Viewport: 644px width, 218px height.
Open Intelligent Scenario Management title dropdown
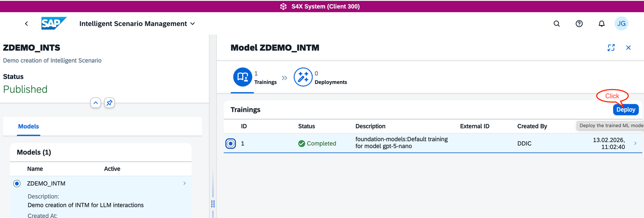coord(137,24)
